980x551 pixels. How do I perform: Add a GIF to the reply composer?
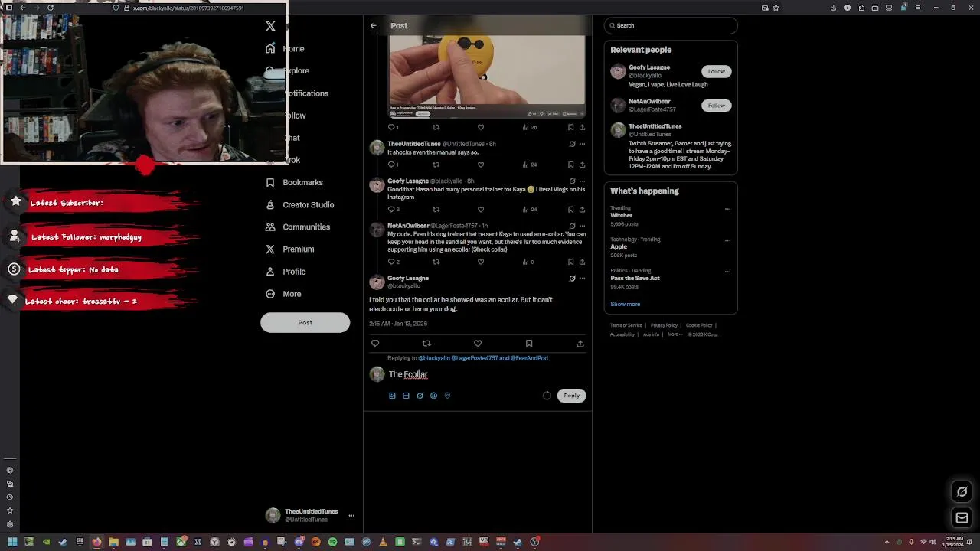pyautogui.click(x=406, y=396)
